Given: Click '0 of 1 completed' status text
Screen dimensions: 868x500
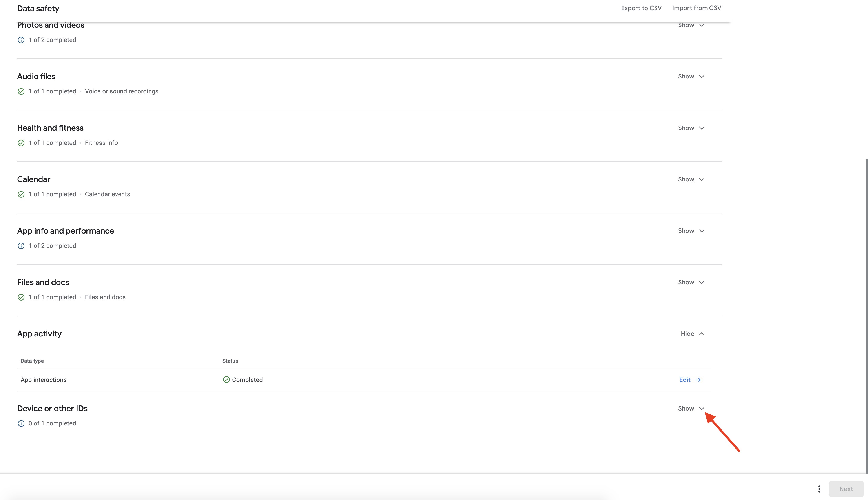Looking at the screenshot, I should point(52,423).
